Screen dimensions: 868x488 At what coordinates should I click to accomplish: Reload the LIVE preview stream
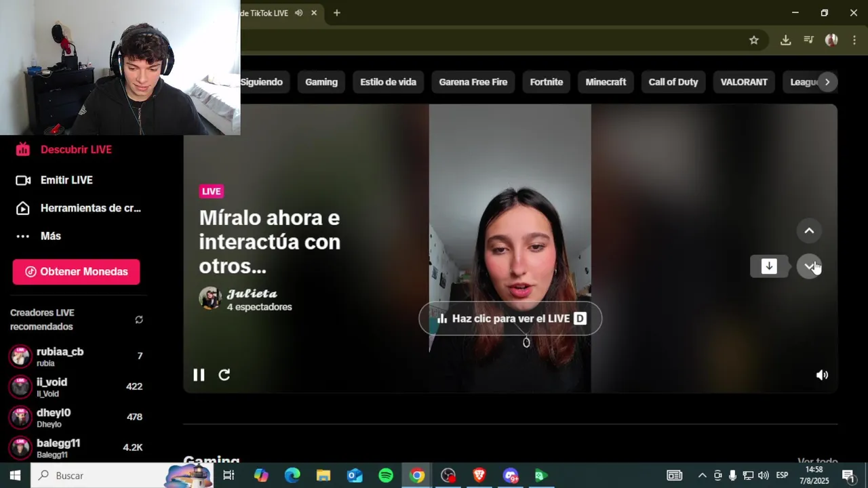pyautogui.click(x=224, y=375)
